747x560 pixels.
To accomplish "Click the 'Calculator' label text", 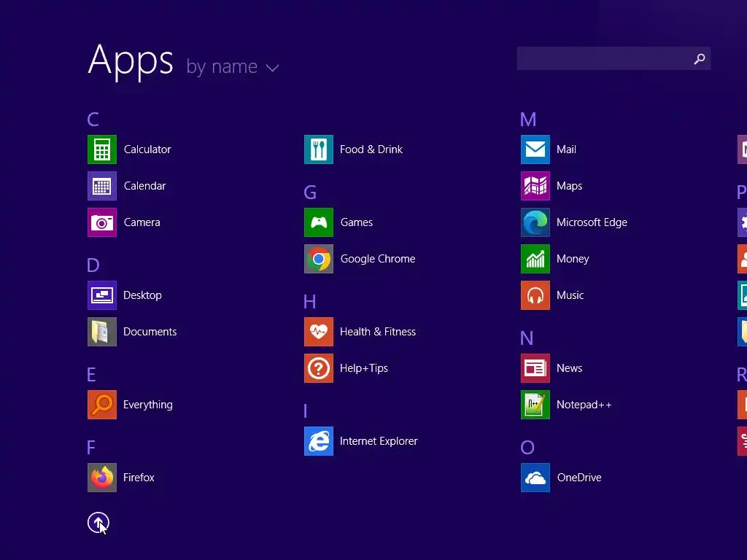I will click(x=147, y=149).
